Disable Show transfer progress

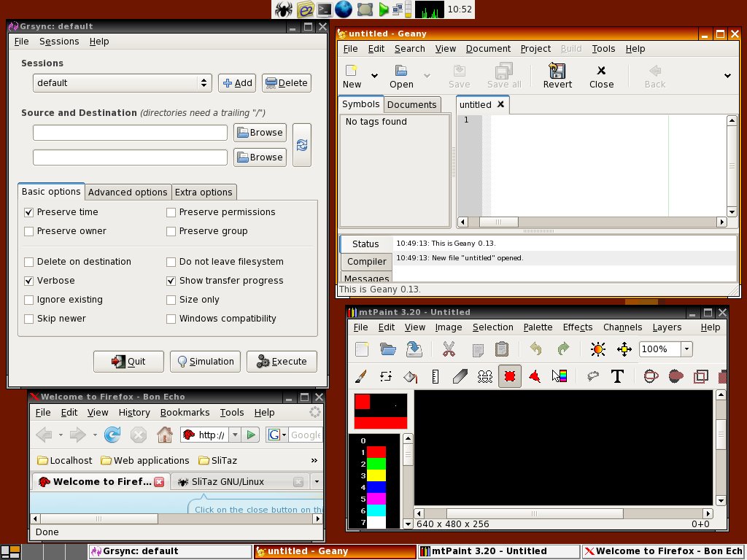[x=171, y=281]
